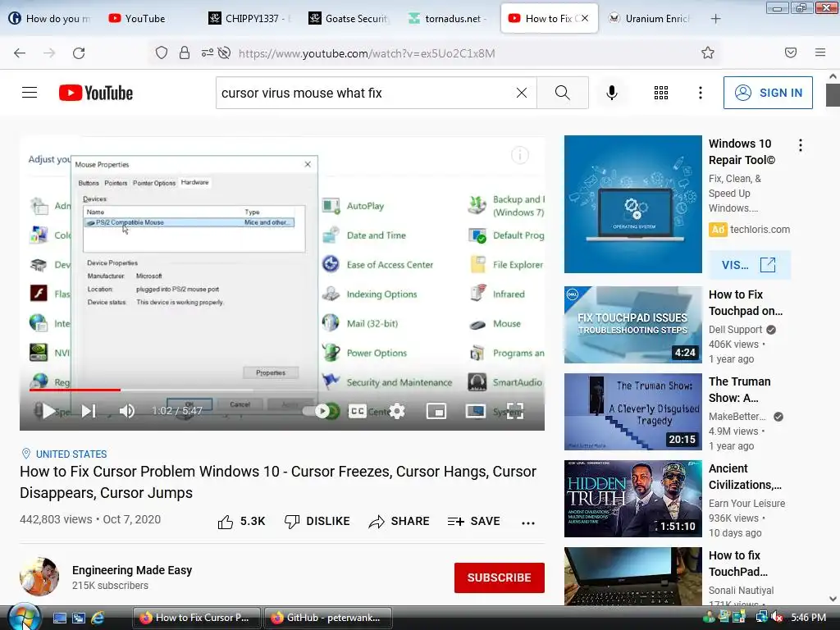Open Windows Start button
Image resolution: width=840 pixels, height=630 pixels.
click(22, 618)
